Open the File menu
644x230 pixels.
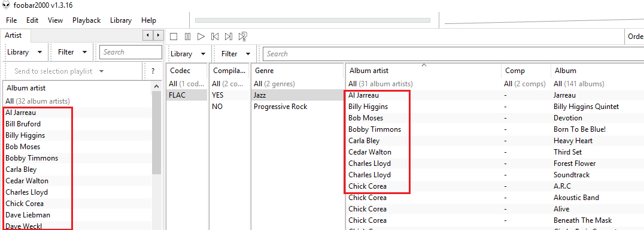click(x=11, y=20)
